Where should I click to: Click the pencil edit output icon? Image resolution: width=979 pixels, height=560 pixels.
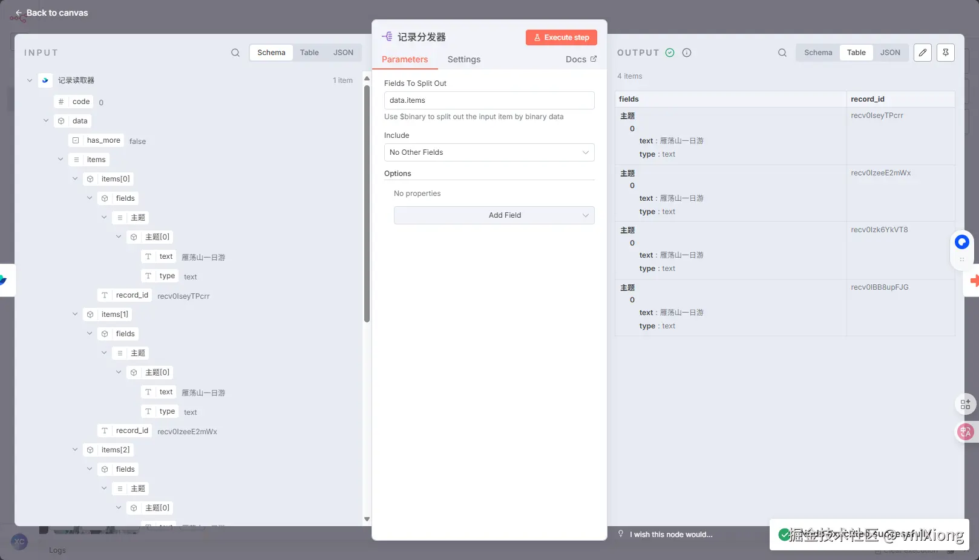click(923, 53)
